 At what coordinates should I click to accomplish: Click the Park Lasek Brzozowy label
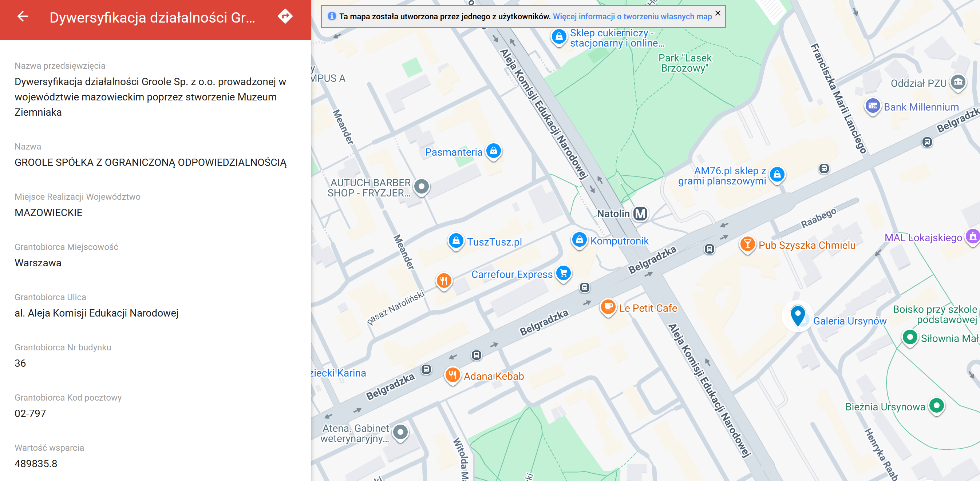[x=684, y=63]
